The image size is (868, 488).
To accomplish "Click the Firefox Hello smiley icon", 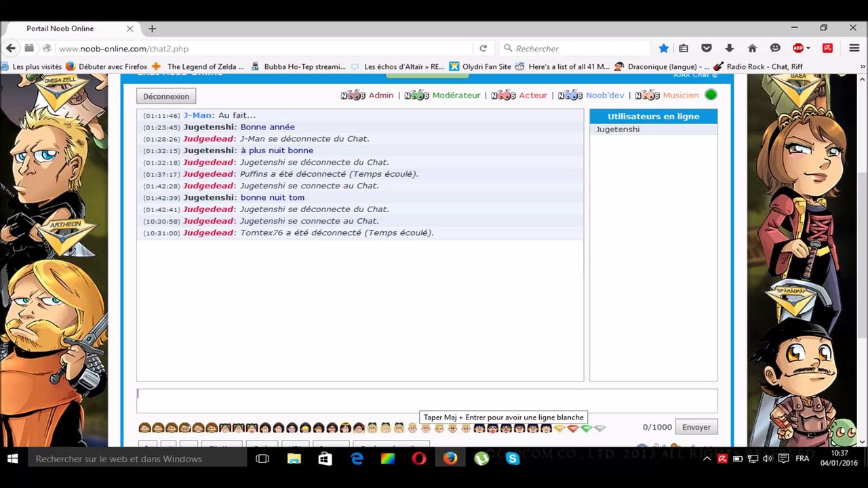I will click(x=775, y=48).
